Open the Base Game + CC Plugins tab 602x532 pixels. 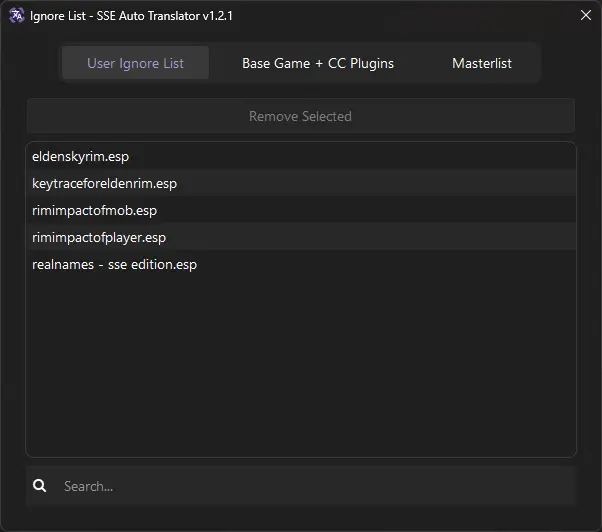point(318,63)
